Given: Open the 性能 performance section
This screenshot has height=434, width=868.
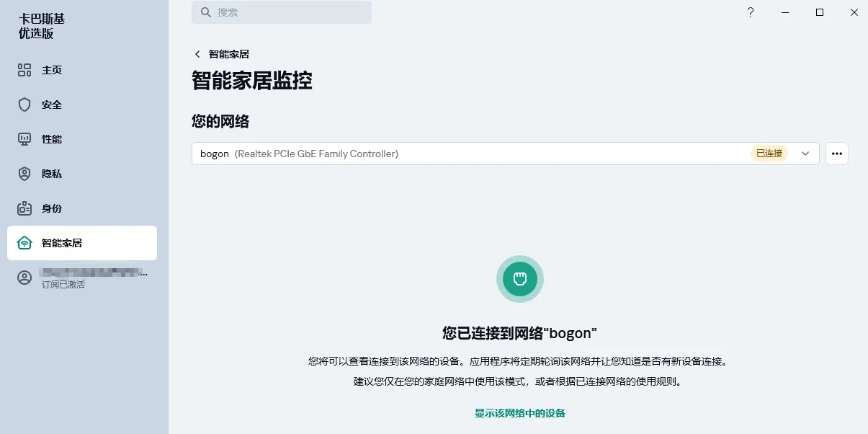Looking at the screenshot, I should tap(82, 139).
